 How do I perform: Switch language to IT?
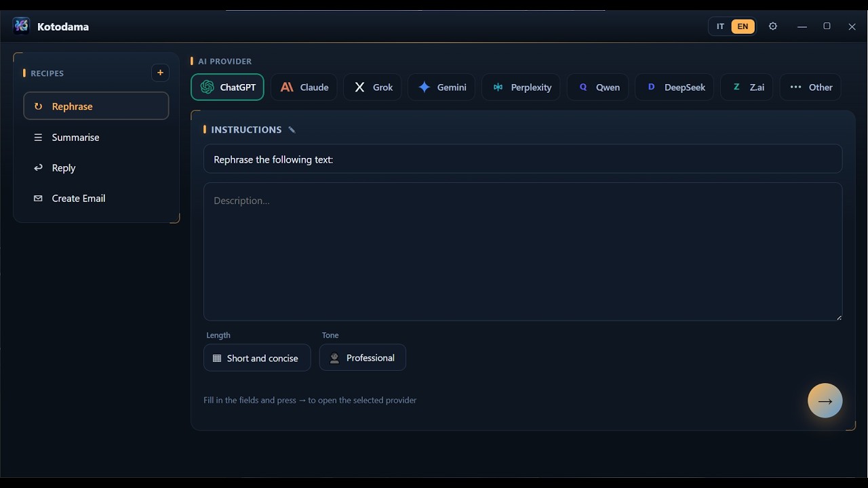pyautogui.click(x=720, y=26)
